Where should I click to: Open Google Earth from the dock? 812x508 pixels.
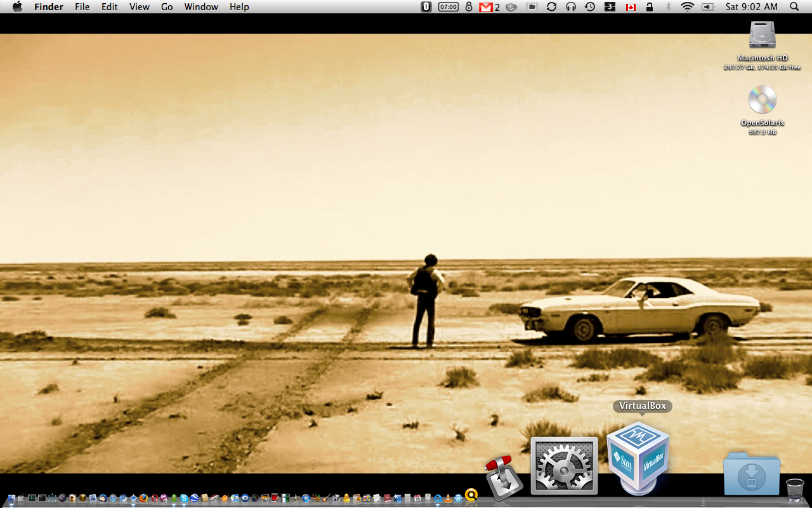[194, 498]
